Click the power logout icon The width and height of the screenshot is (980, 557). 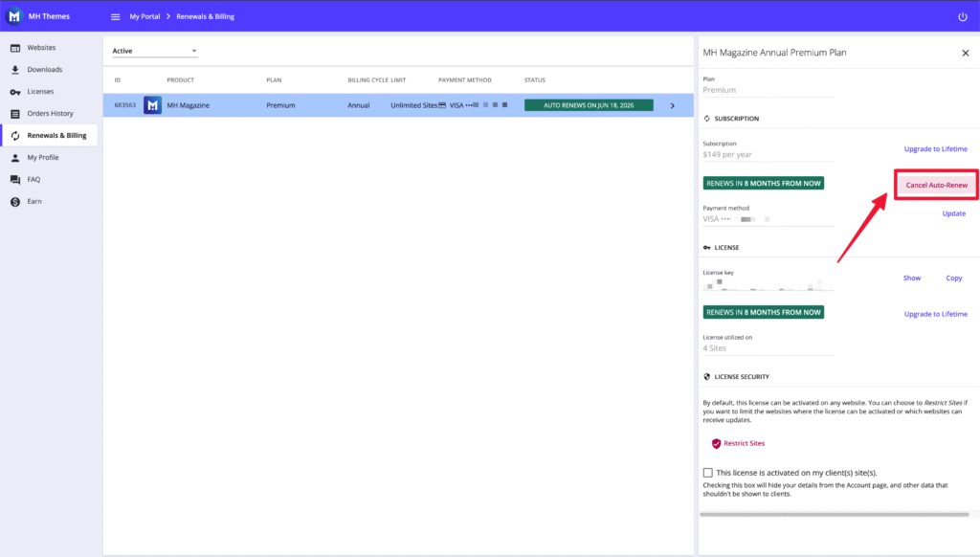point(962,17)
